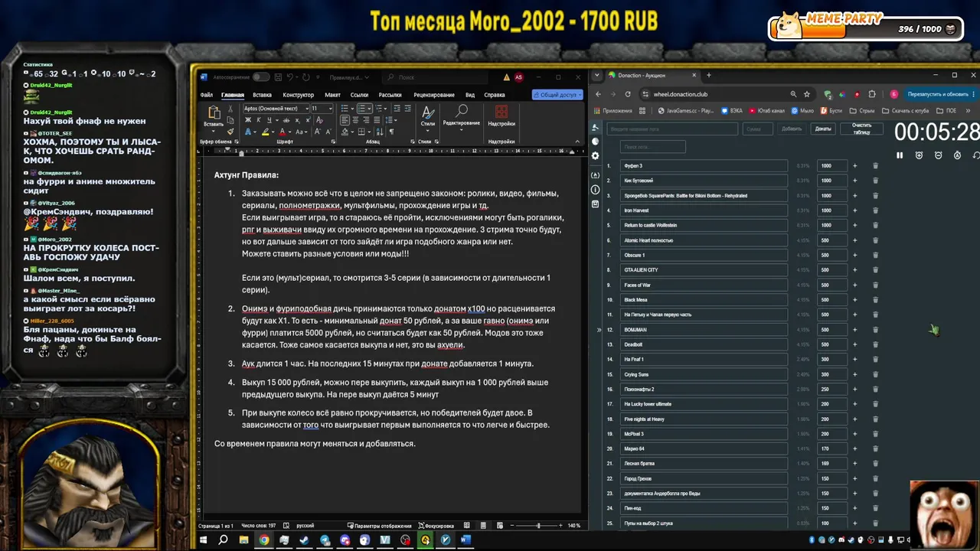Switch to the Конструктор ribbon tab
Screen dimensions: 980x551
[x=299, y=95]
